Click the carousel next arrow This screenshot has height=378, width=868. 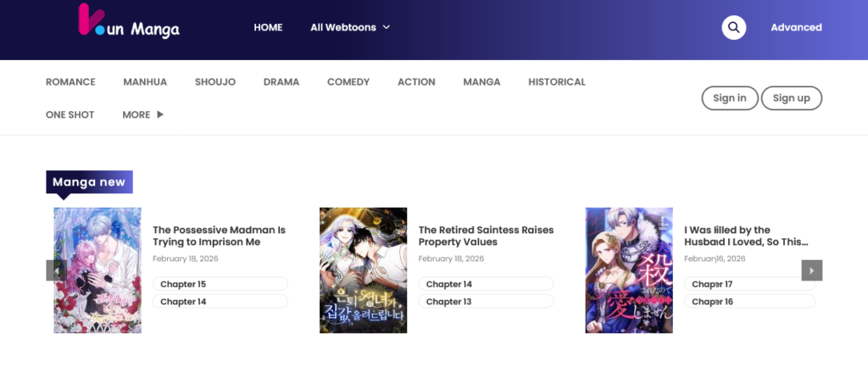(x=811, y=270)
